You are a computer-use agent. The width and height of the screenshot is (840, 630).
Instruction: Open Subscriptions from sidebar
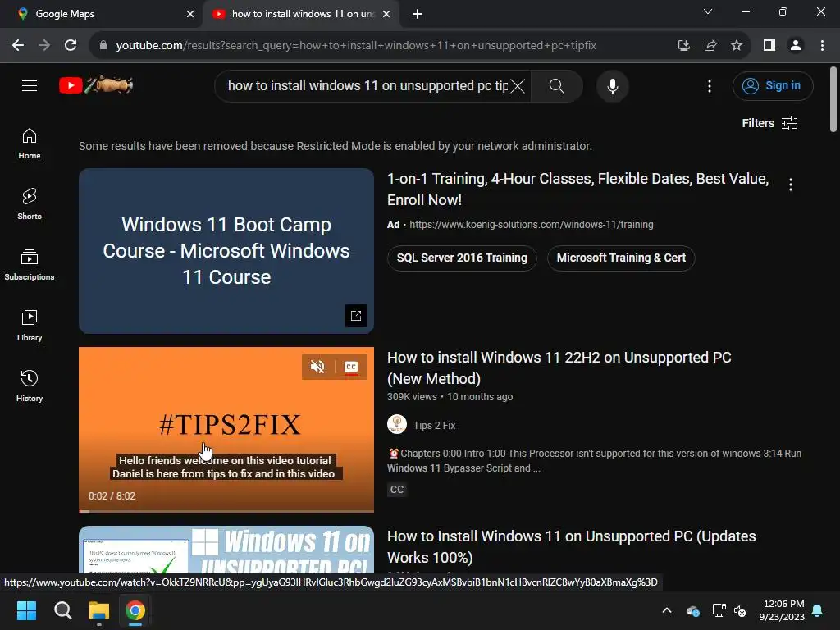tap(30, 265)
